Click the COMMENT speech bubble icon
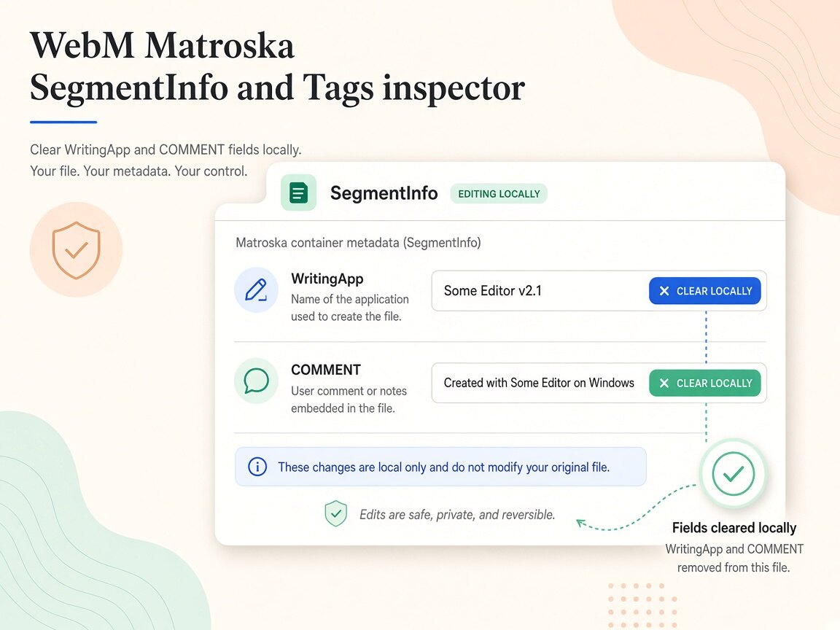This screenshot has width=840, height=630. click(256, 381)
